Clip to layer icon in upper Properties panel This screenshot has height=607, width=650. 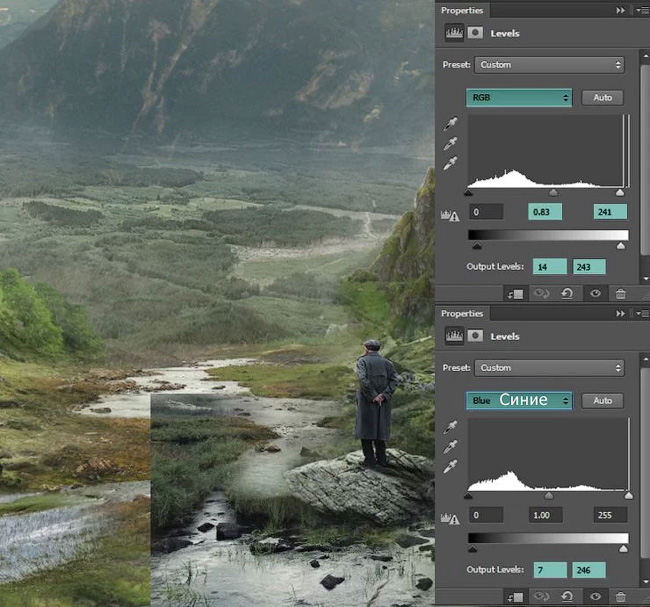515,294
